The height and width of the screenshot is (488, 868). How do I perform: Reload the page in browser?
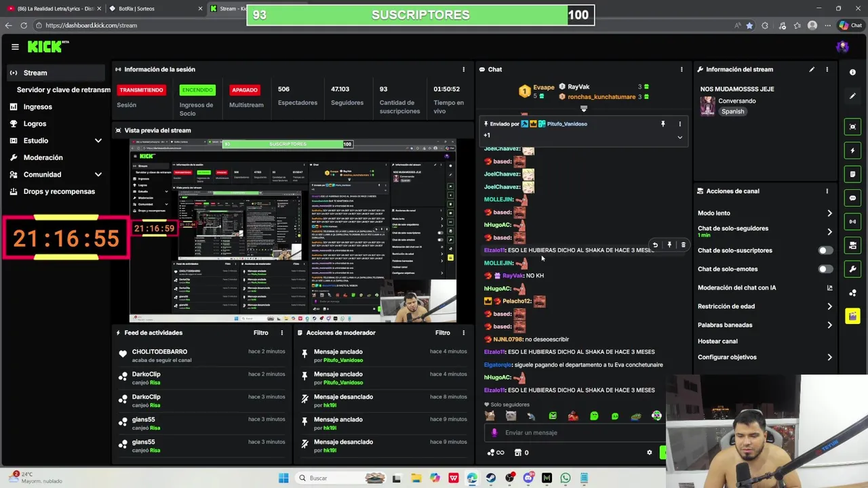[x=24, y=25]
